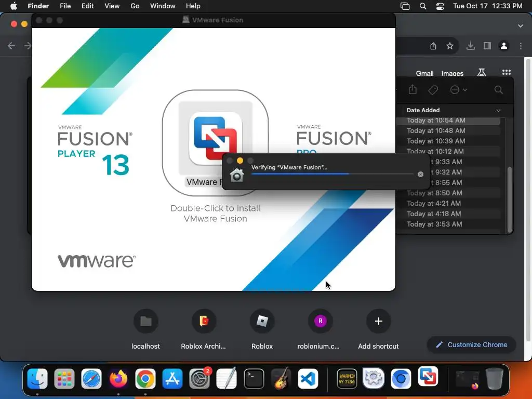Screen dimensions: 532x399
Task: Open the Finder window action menu
Action: coord(458,90)
